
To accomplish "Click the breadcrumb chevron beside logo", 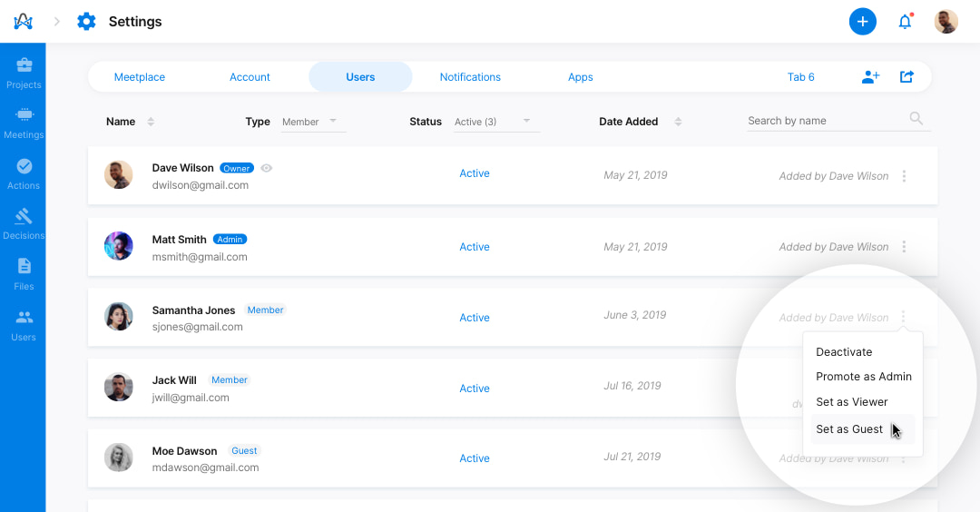I will point(57,21).
